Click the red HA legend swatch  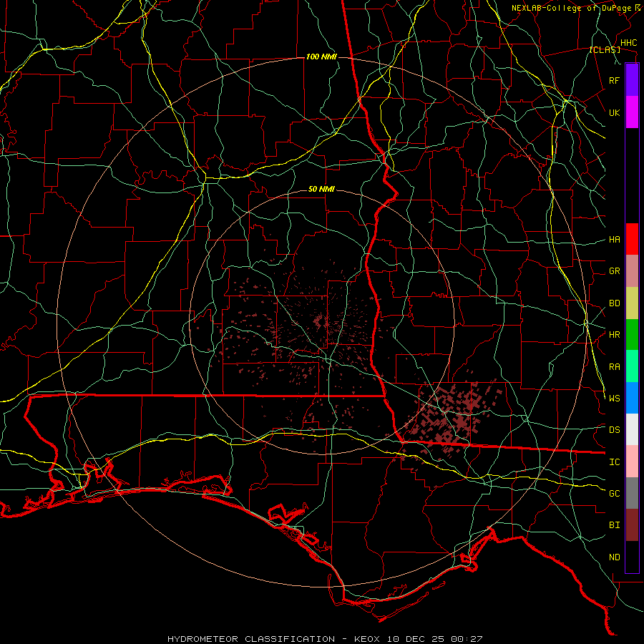coord(632,239)
